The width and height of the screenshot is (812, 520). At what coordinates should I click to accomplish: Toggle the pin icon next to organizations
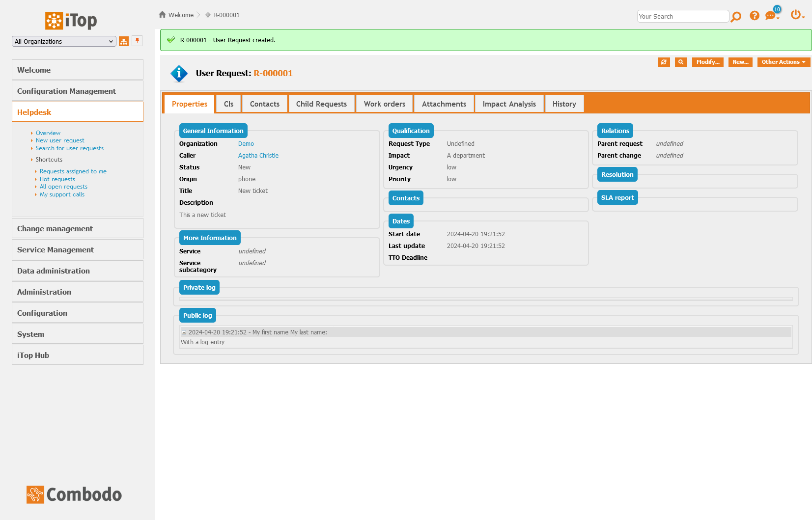pos(137,41)
